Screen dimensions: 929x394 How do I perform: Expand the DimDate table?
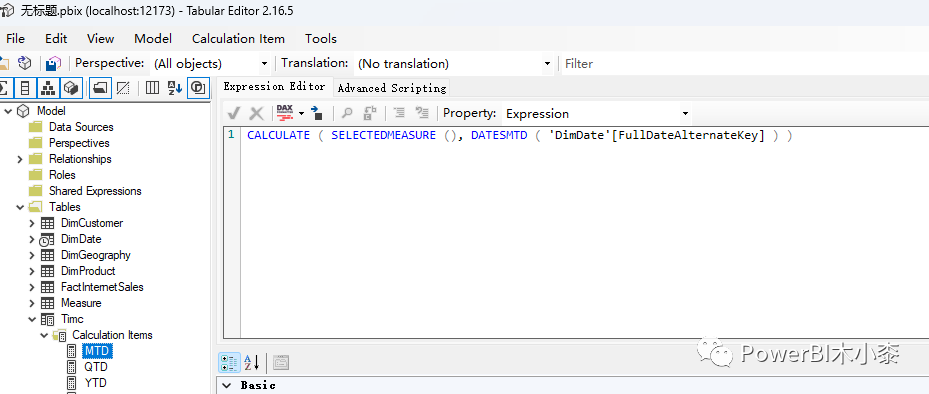(32, 239)
